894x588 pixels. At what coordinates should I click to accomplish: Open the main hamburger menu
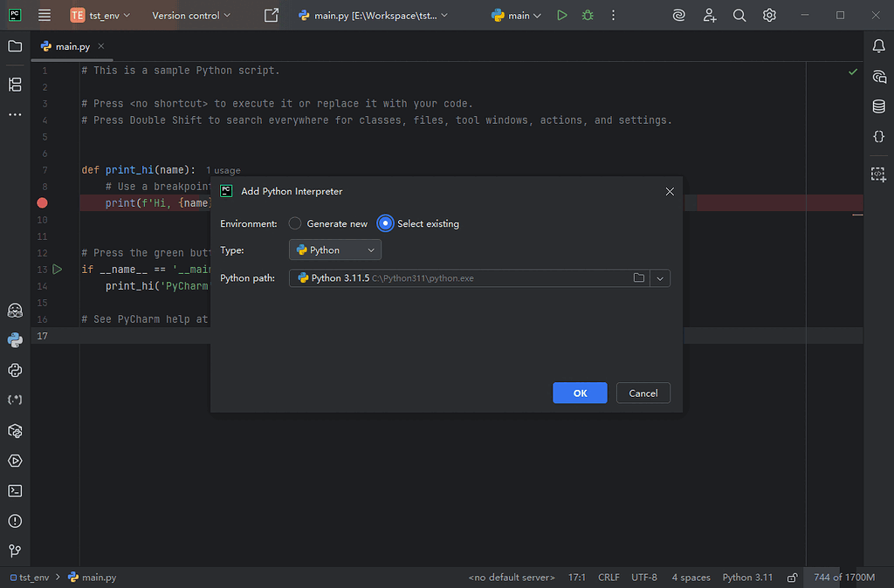(45, 16)
